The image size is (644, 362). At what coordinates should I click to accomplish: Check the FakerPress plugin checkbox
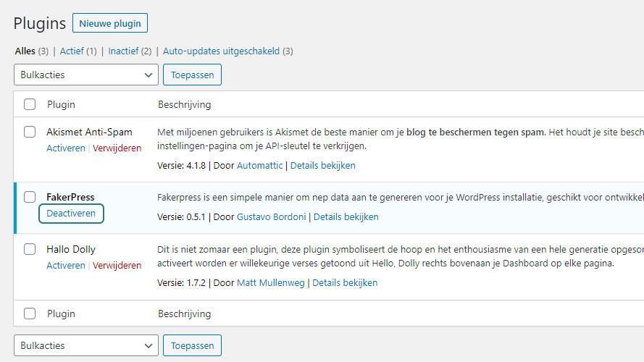30,197
